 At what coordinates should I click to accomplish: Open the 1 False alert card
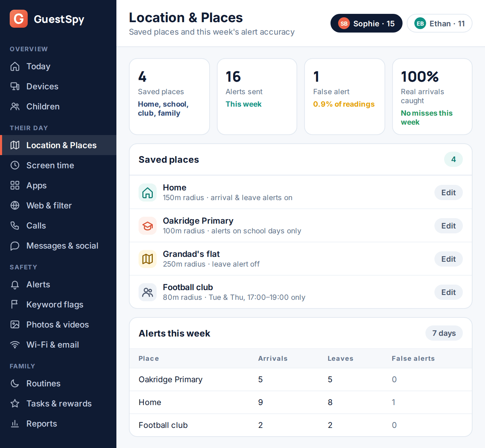pos(345,97)
